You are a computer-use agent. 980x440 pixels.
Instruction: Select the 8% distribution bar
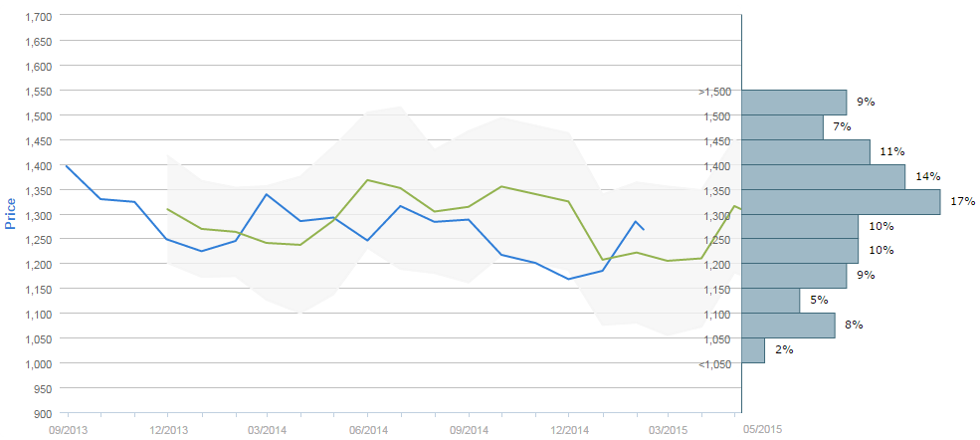coord(788,326)
